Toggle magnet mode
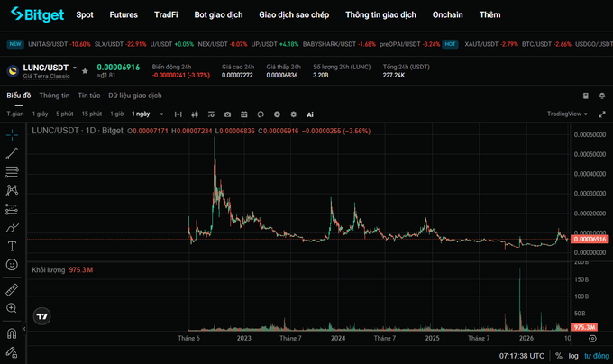Image resolution: width=613 pixels, height=364 pixels. point(12,333)
